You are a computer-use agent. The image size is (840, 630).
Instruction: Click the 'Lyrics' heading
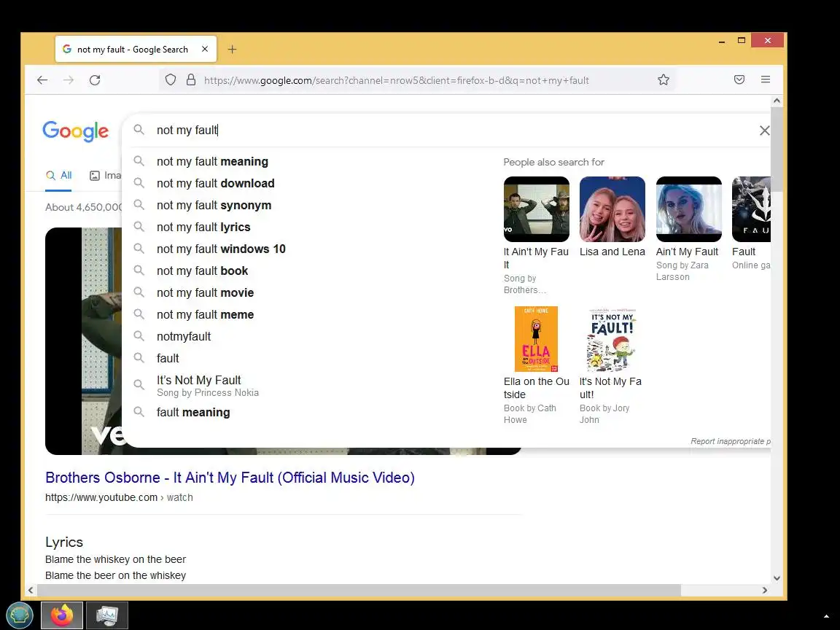pos(63,542)
